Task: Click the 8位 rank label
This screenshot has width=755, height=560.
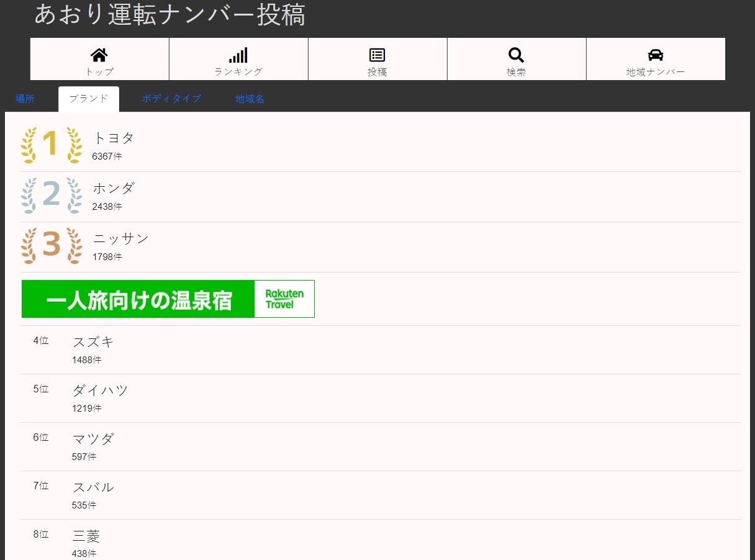Action: pyautogui.click(x=41, y=535)
